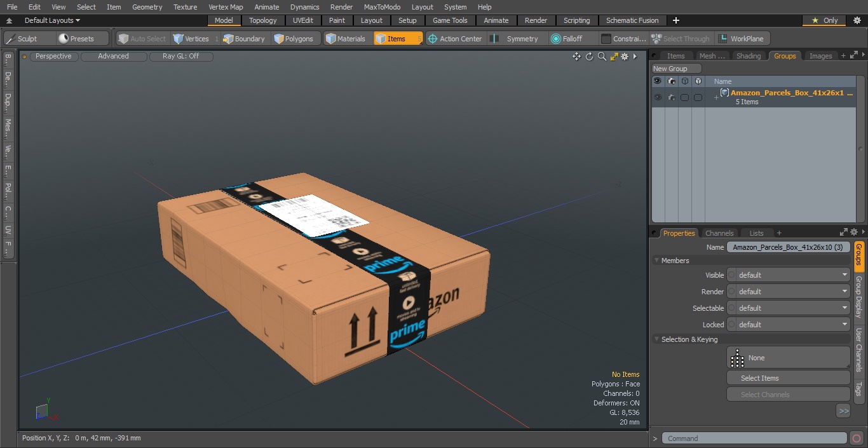Click the Default Layouts home arrow icon

point(9,20)
